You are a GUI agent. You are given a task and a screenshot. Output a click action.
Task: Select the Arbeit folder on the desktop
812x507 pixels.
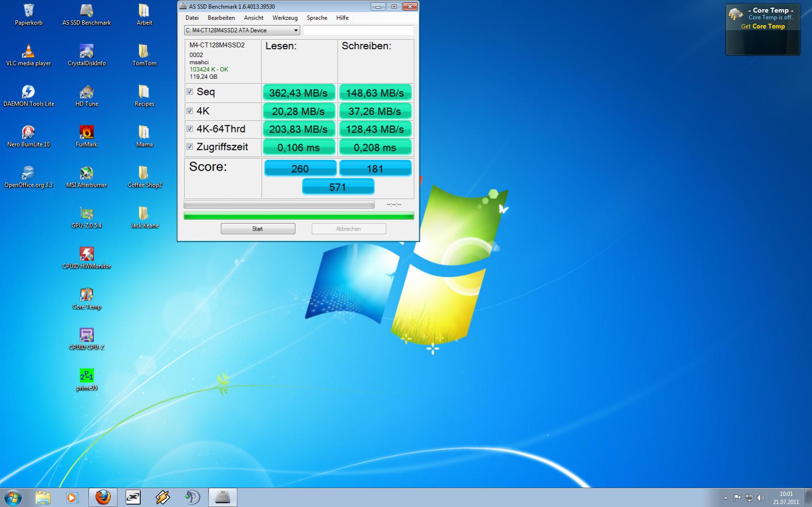(x=144, y=14)
